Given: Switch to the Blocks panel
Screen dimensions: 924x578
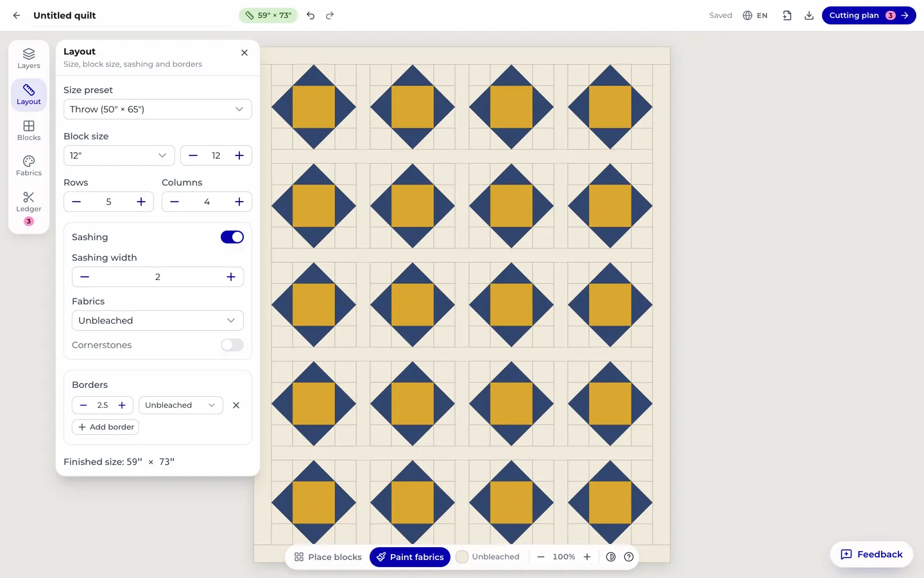Looking at the screenshot, I should 29,130.
